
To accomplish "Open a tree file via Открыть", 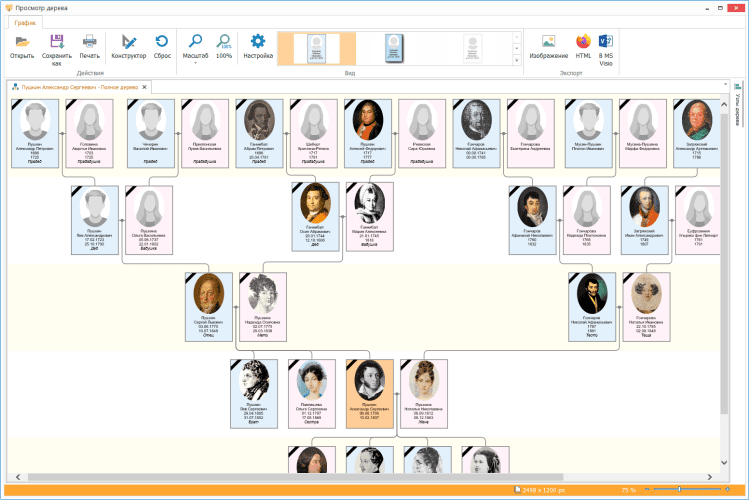I will click(x=22, y=47).
